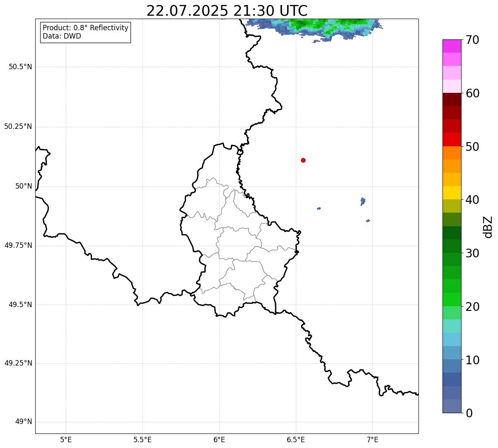Click the 'Data: DWD' label

(x=62, y=36)
